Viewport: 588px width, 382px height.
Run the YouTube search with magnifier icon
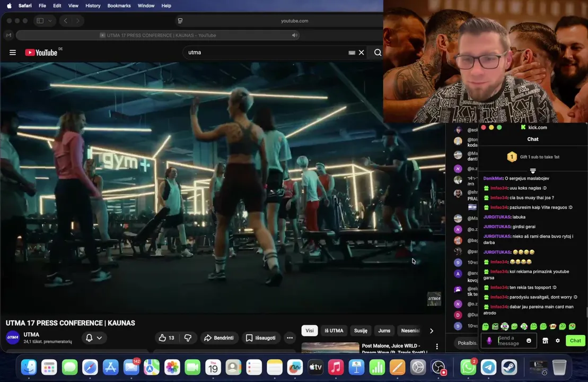pos(378,53)
